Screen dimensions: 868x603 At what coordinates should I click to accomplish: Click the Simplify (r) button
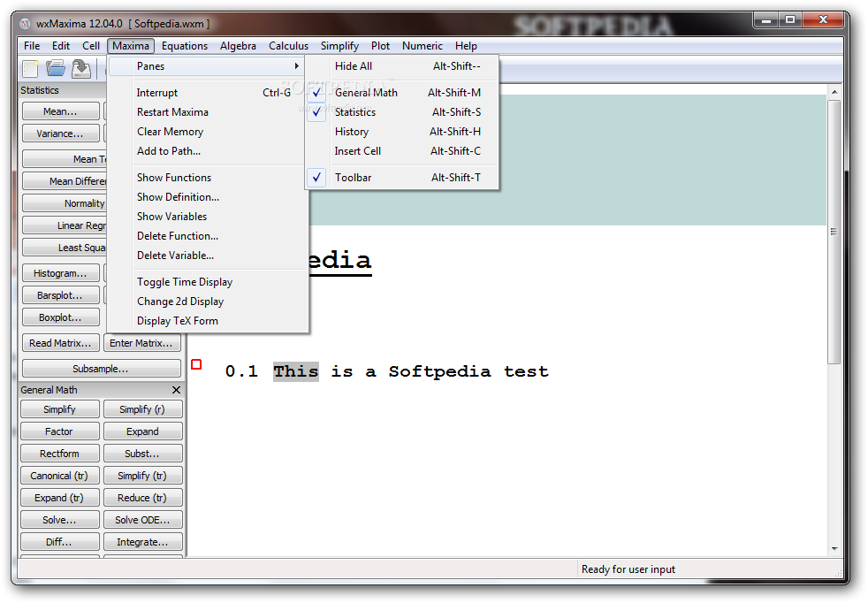pos(143,409)
